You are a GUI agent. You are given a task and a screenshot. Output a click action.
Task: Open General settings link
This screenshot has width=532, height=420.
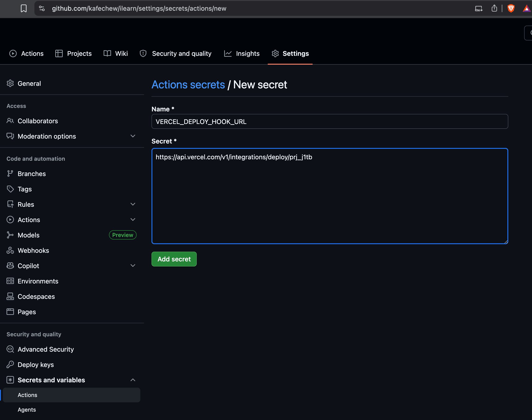coord(29,83)
